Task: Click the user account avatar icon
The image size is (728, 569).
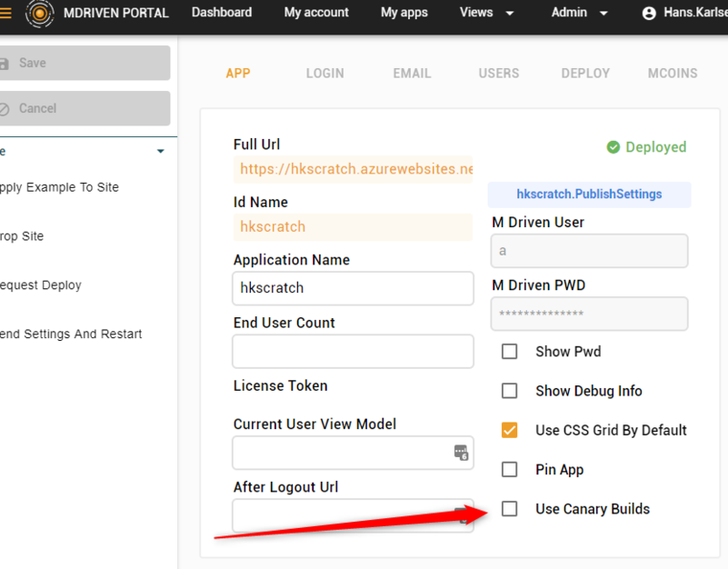Action: tap(649, 13)
